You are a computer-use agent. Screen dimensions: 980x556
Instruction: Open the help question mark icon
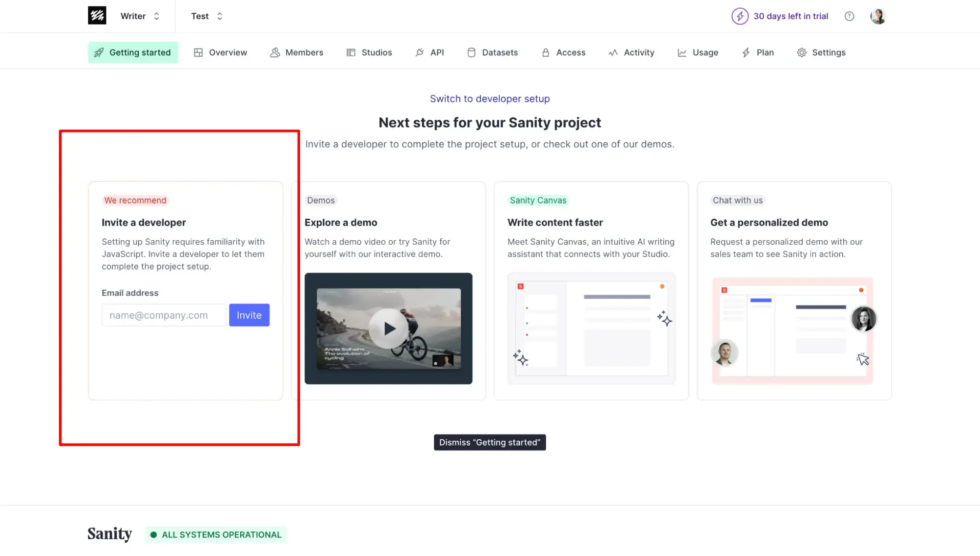[849, 16]
